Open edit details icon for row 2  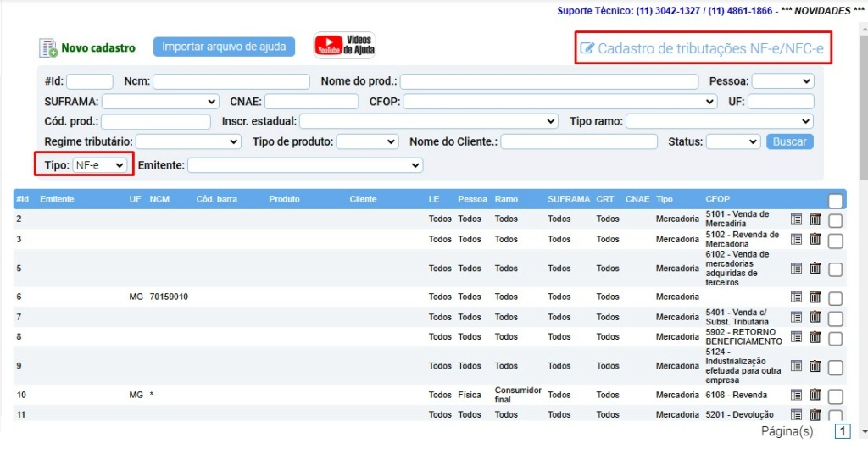coord(796,219)
